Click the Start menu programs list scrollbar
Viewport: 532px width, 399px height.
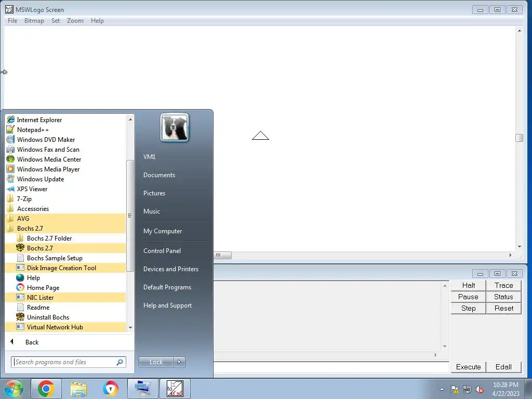coord(130,216)
